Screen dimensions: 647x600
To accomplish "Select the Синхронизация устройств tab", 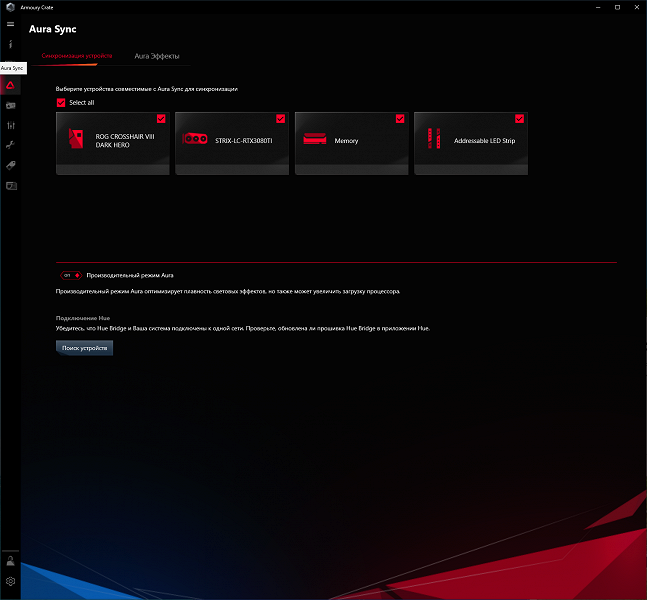I will coord(77,56).
